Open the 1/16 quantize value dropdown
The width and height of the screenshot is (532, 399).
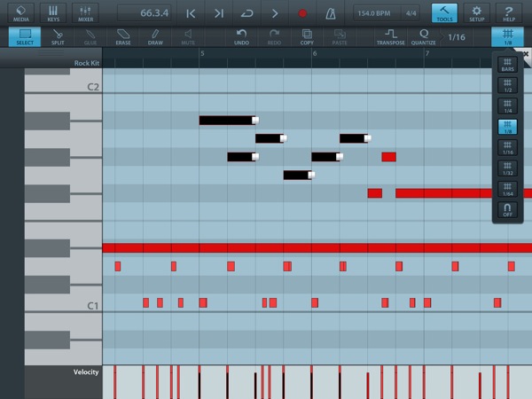(x=457, y=37)
